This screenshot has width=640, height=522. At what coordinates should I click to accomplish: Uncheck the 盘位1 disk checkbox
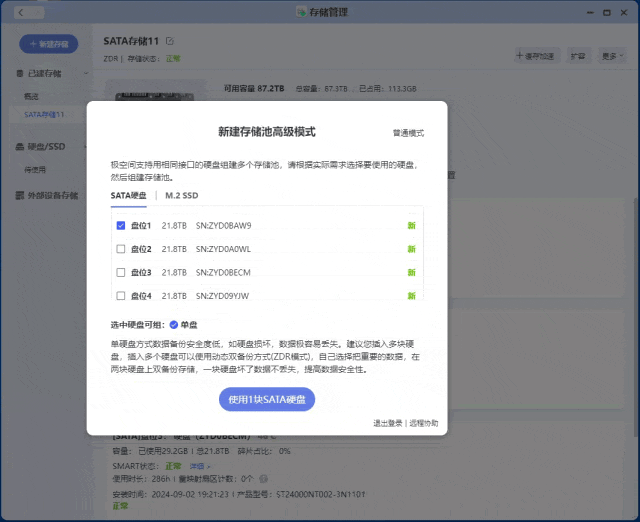click(x=121, y=225)
